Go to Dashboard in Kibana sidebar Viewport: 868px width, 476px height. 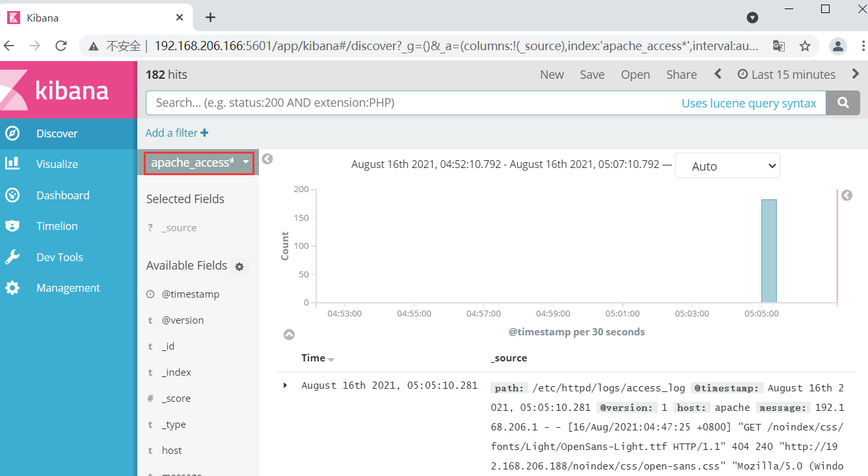[x=68, y=195]
